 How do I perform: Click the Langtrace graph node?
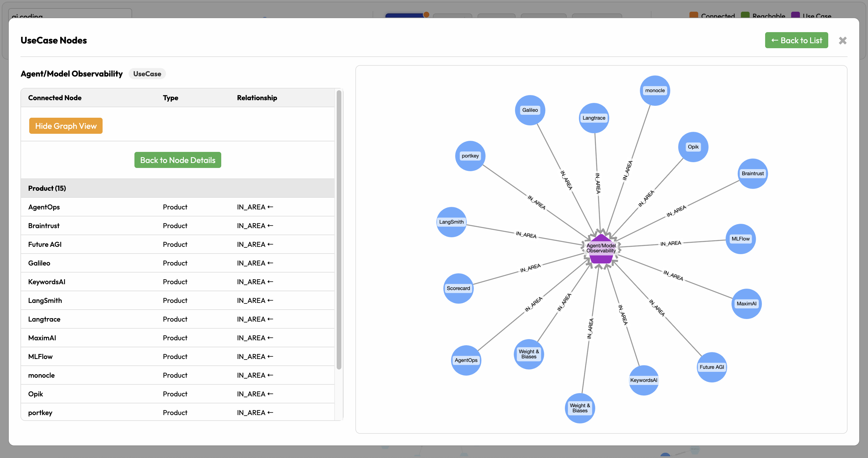[x=594, y=118]
